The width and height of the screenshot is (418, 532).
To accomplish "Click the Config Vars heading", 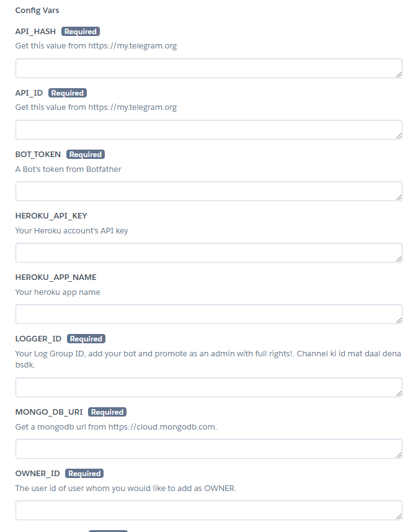I will pos(37,11).
